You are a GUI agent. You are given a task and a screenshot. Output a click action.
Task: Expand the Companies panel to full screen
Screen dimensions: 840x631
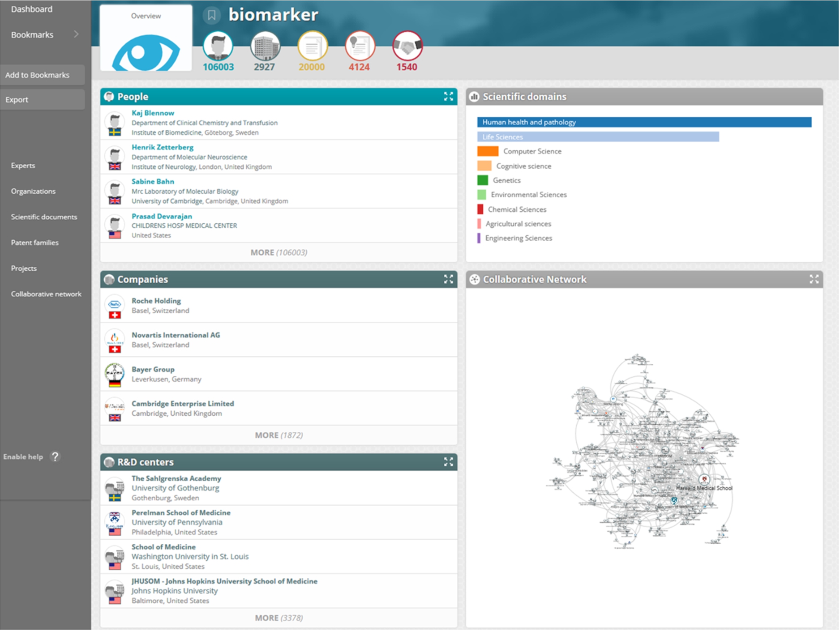click(x=448, y=279)
